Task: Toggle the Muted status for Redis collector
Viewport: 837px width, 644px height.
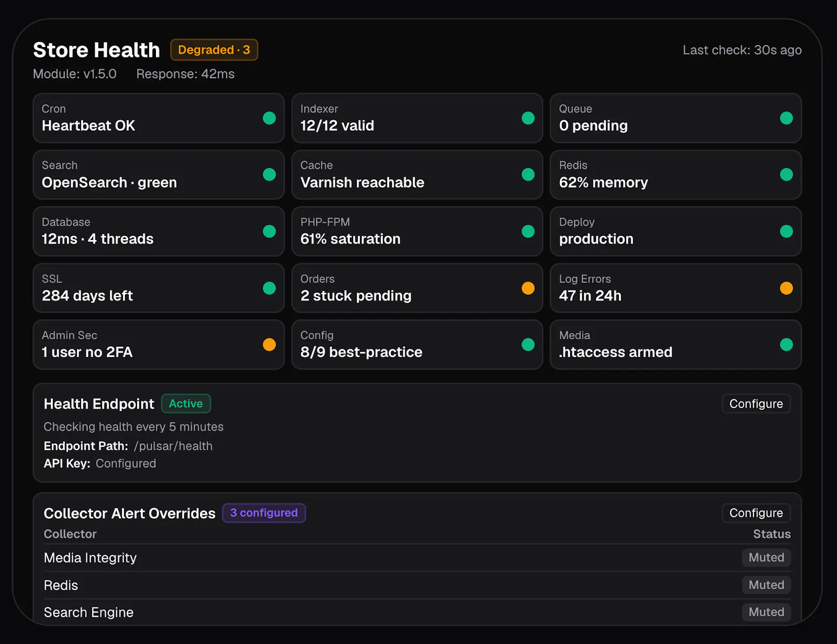Action: pyautogui.click(x=766, y=585)
